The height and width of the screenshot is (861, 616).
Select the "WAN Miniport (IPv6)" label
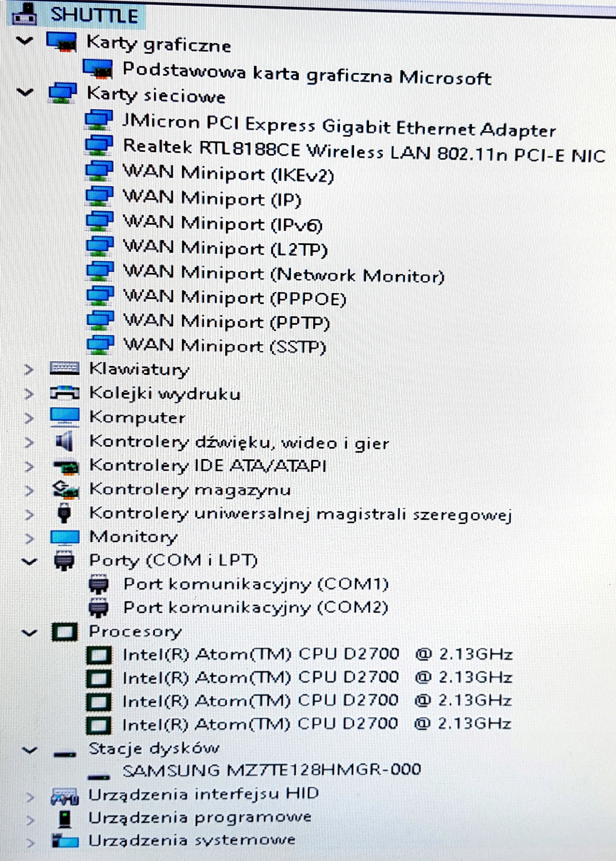223,223
